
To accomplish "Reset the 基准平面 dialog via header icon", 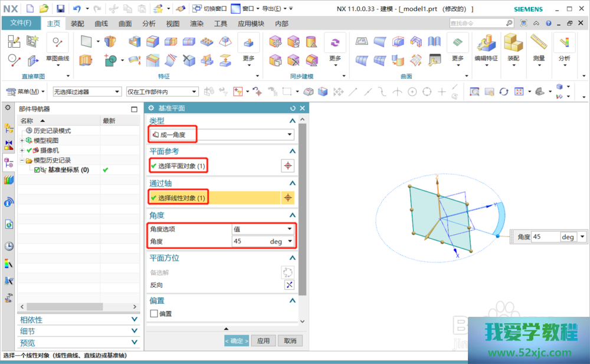I will click(293, 108).
